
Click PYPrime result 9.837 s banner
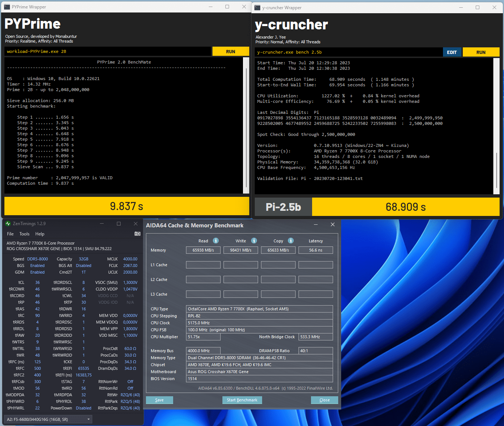coord(127,206)
